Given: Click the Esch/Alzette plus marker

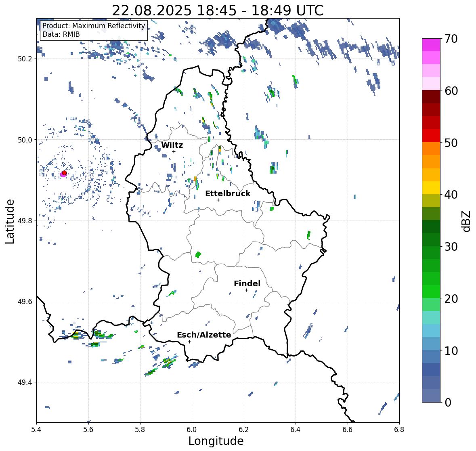Looking at the screenshot, I should point(189,342).
